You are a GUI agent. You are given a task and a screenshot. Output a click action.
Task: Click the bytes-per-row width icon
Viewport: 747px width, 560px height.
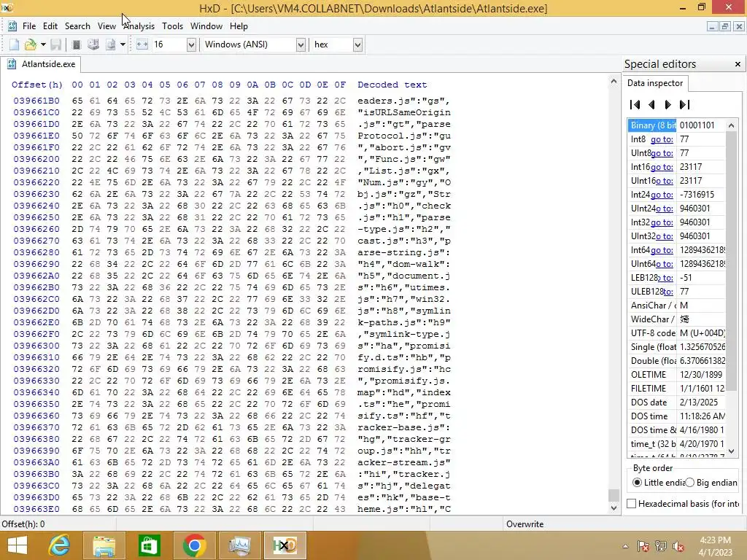142,44
